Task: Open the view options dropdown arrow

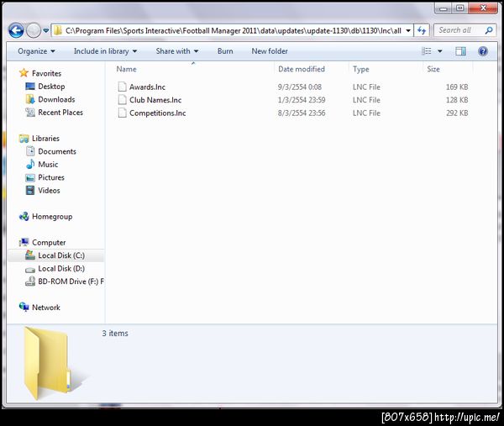Action: pyautogui.click(x=439, y=51)
